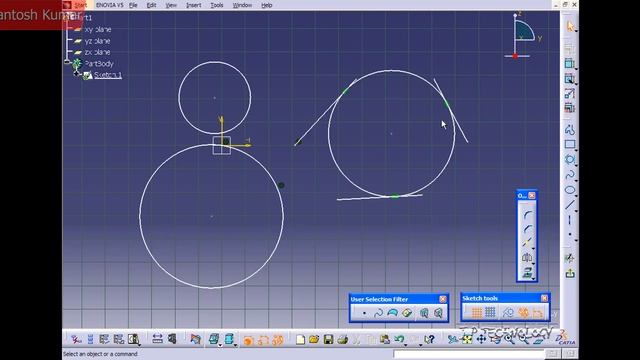
Task: Activate the Pan view tool
Action: pyautogui.click(x=481, y=339)
